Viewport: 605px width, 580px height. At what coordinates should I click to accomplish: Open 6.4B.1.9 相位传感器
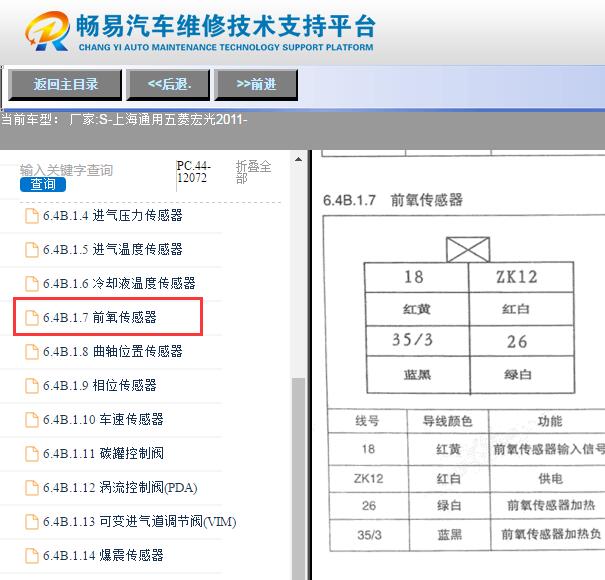point(100,385)
